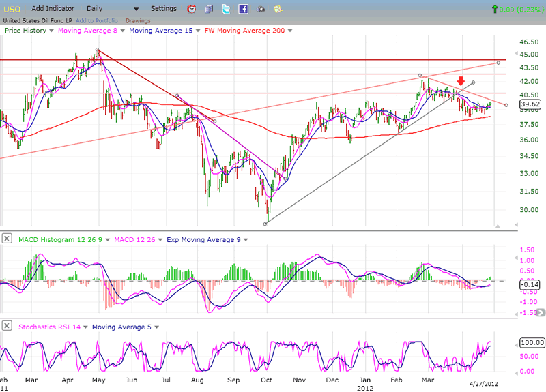The width and height of the screenshot is (546, 392).
Task: Expand the Price History options arrow
Action: point(52,31)
